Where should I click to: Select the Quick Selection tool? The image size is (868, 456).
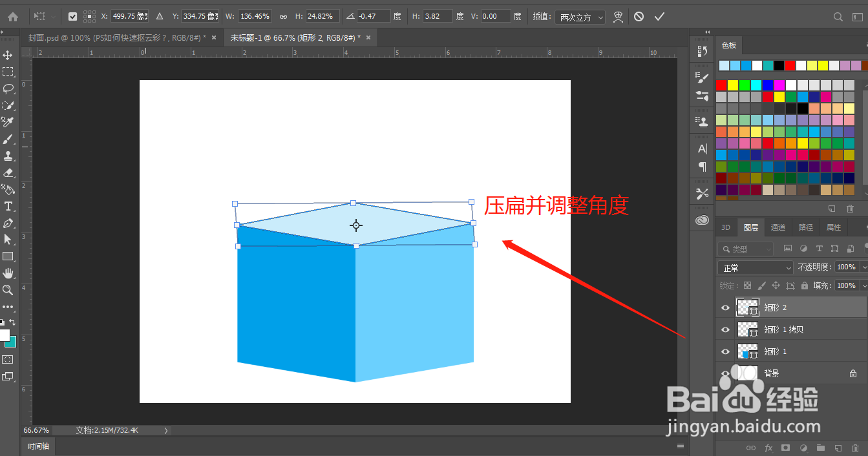pos(8,105)
